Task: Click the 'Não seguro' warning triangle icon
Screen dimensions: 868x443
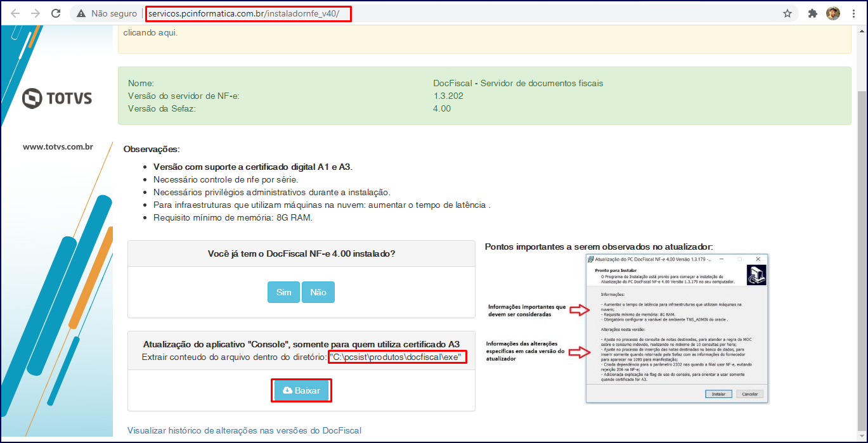Action: [81, 13]
